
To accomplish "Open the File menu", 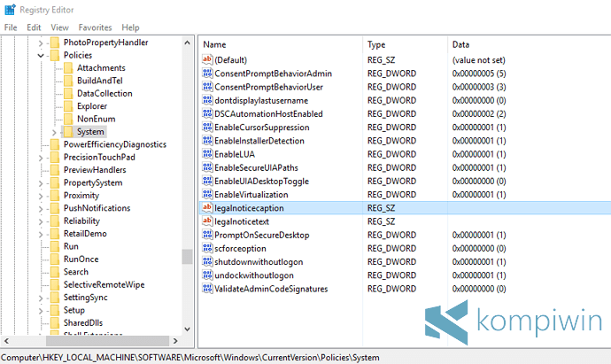I will point(11,27).
